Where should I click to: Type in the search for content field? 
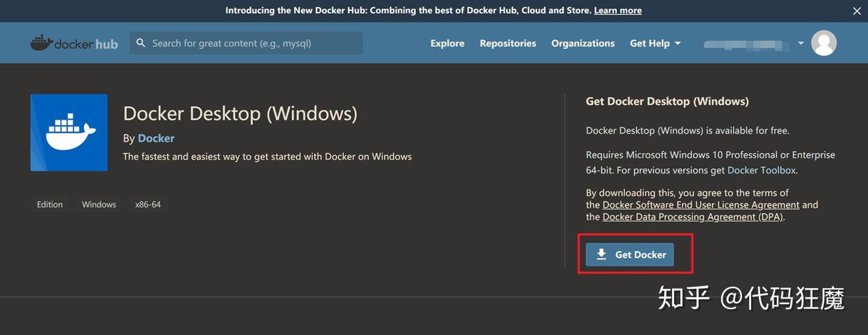click(253, 43)
